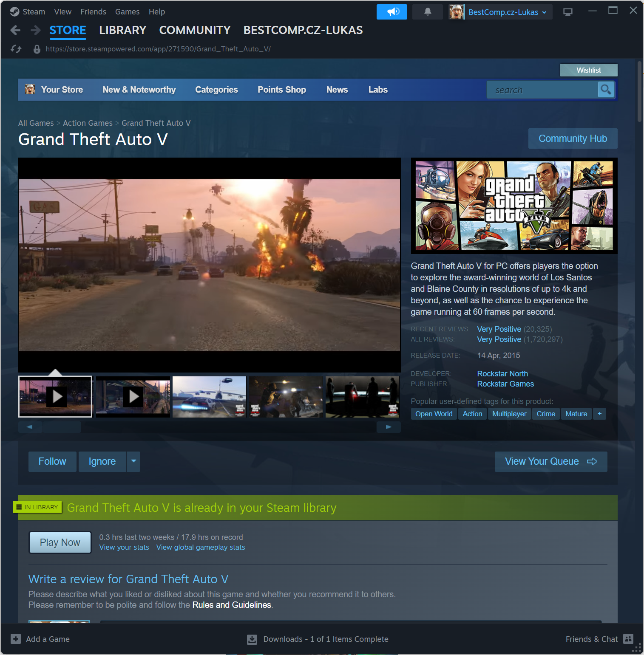Select the Multiplayer tag
This screenshot has width=644, height=655.
(x=509, y=414)
